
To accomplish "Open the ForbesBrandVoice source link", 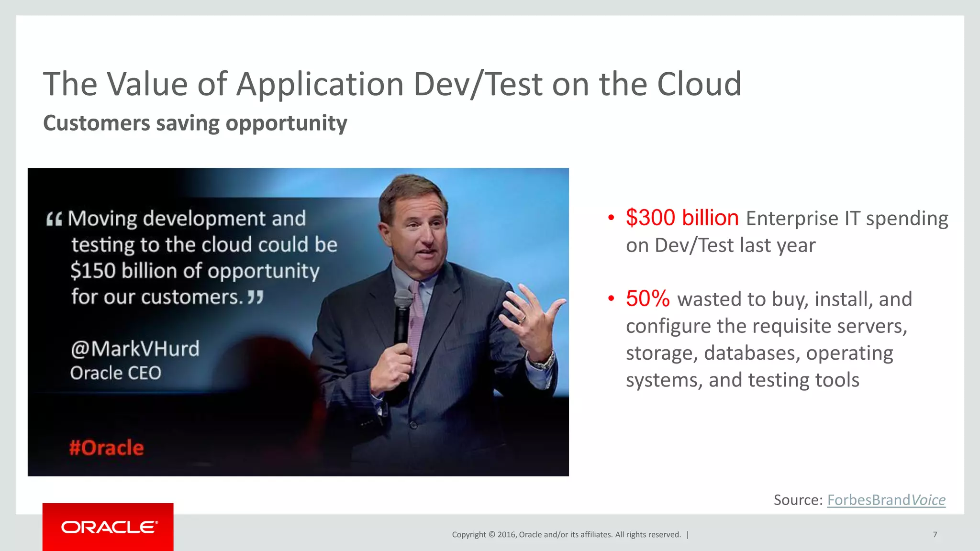I will coord(886,500).
